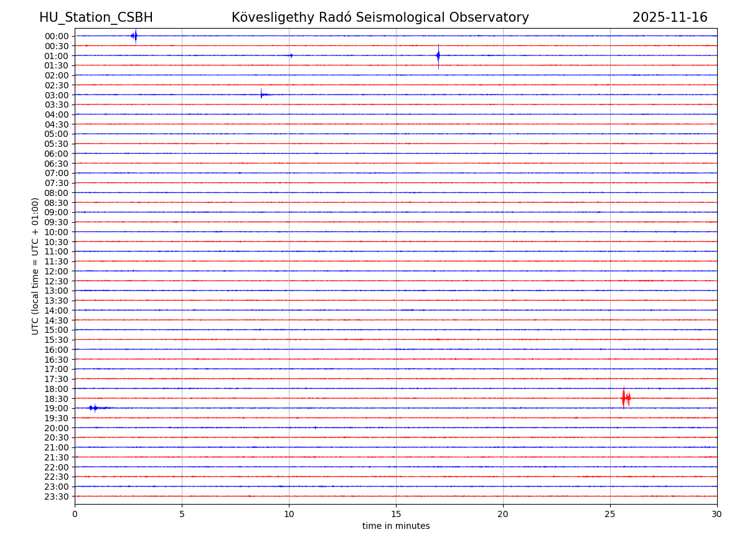Select the date 2025-11-16 in the header
The width and height of the screenshot is (747, 560).
pos(670,17)
